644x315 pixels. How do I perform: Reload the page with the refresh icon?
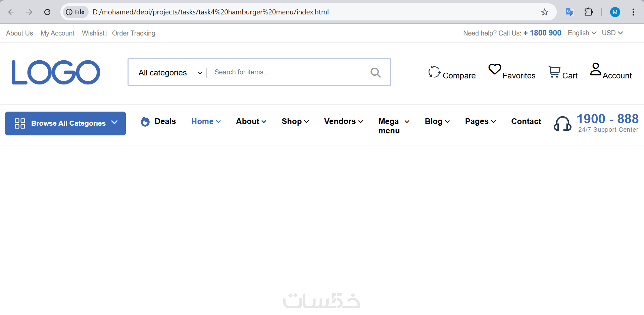[47, 12]
